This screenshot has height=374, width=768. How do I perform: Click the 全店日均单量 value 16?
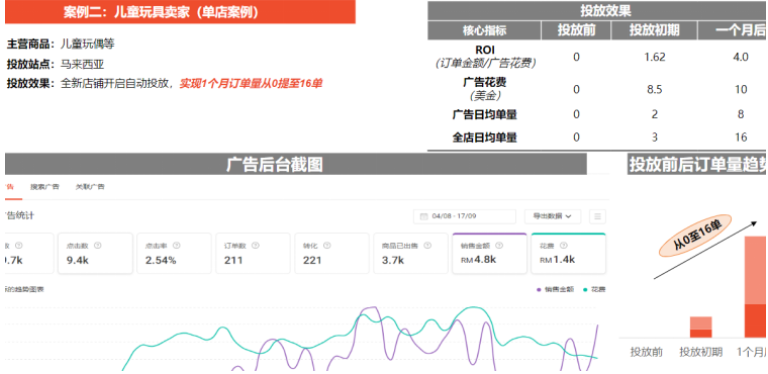click(741, 138)
